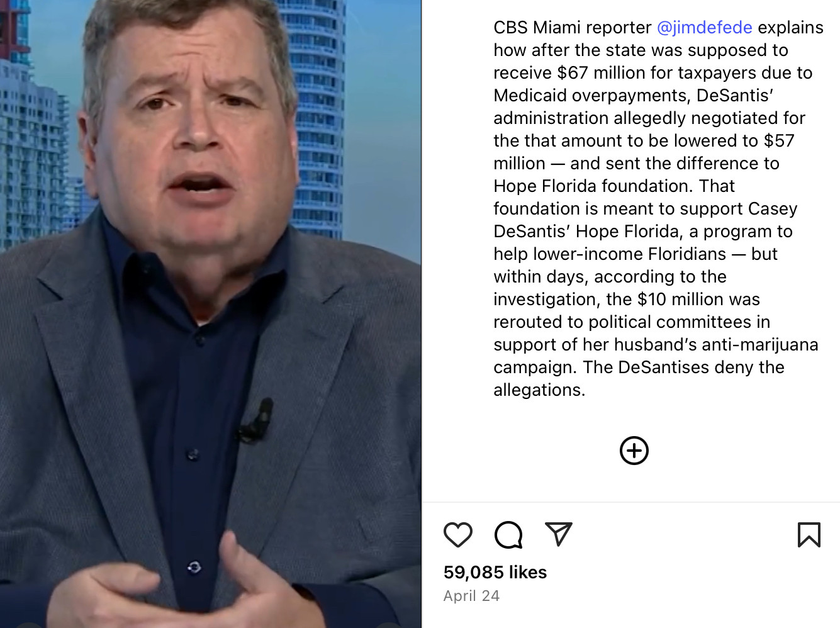Click the "$10" amount in the caption
This screenshot has width=840, height=628.
[x=652, y=300]
